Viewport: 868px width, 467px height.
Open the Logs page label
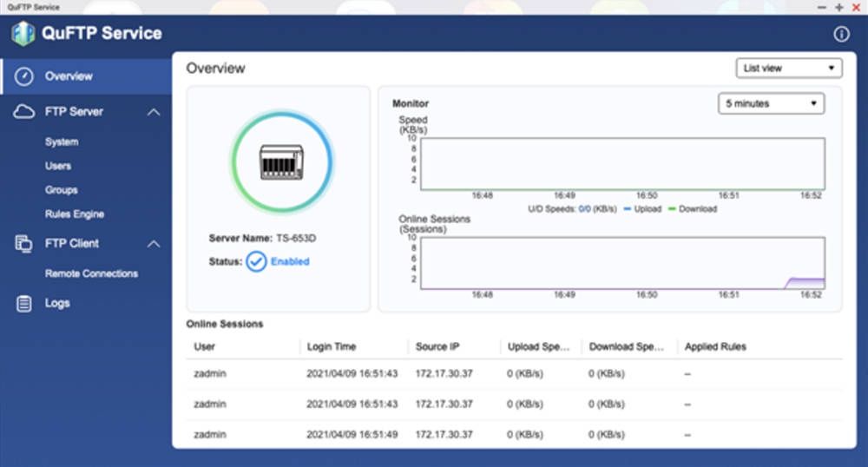[57, 303]
